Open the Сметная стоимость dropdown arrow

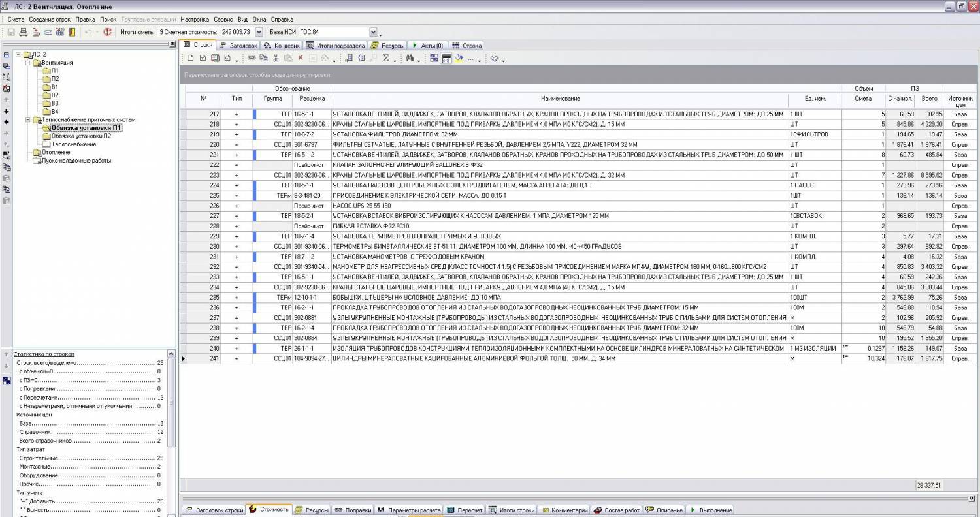click(x=259, y=32)
